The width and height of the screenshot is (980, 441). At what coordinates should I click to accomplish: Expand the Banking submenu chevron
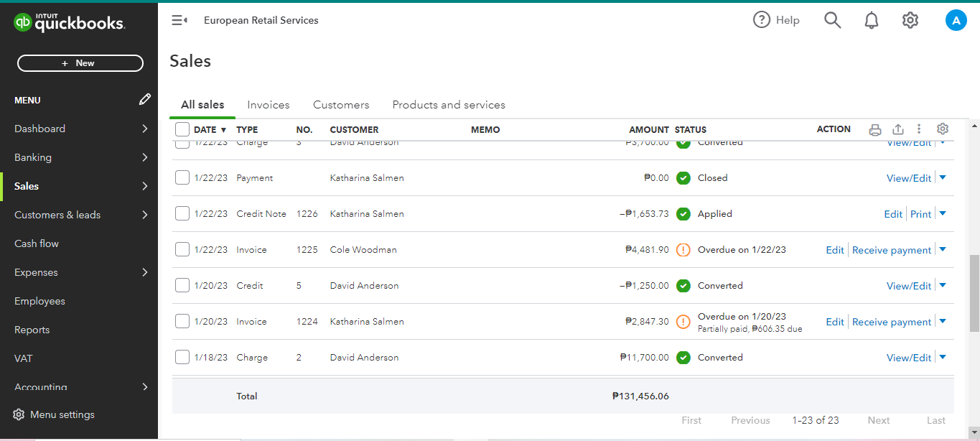(x=144, y=157)
